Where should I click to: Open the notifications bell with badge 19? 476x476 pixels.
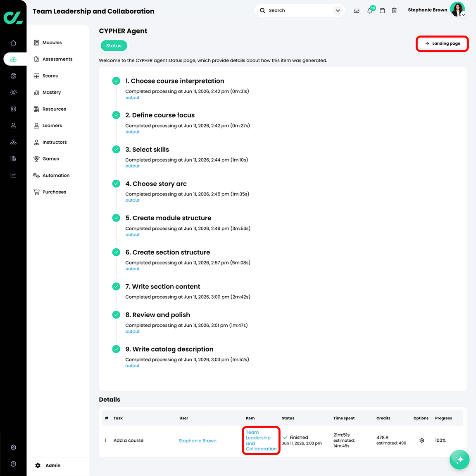click(370, 10)
